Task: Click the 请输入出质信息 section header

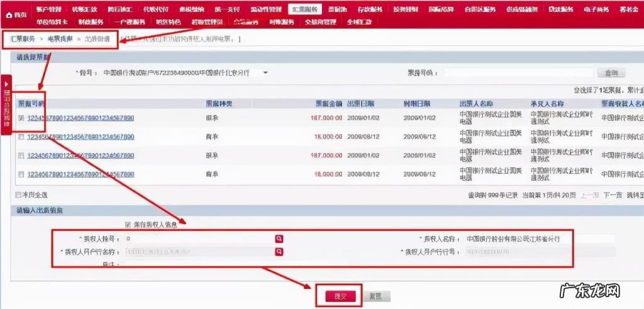Action: 40,210
